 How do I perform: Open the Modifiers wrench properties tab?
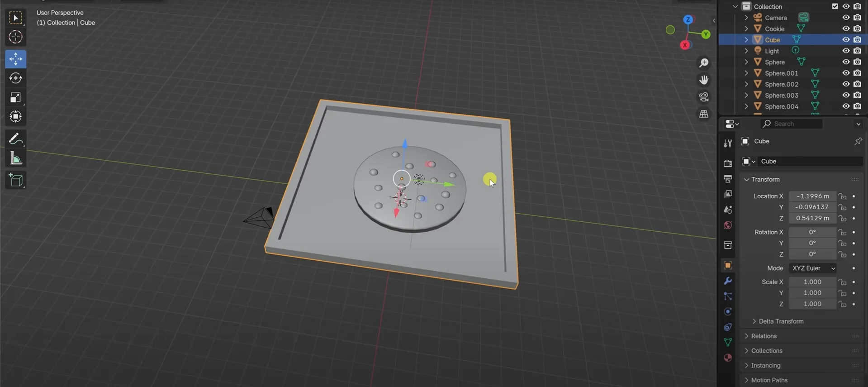(728, 281)
